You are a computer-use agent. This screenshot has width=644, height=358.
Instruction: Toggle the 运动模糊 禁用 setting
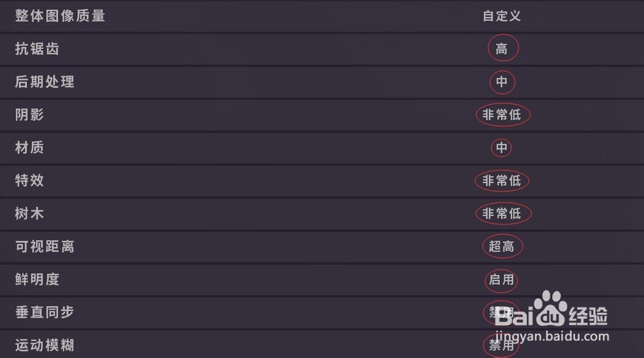(500, 345)
